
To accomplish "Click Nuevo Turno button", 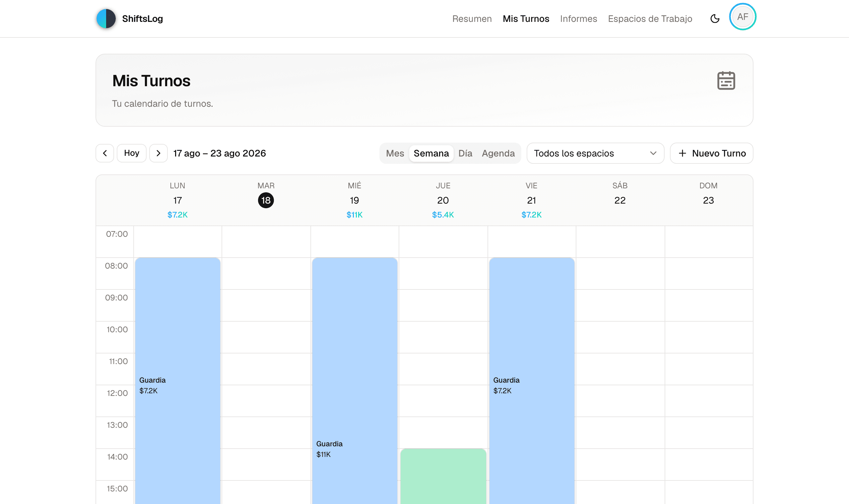I will 711,154.
